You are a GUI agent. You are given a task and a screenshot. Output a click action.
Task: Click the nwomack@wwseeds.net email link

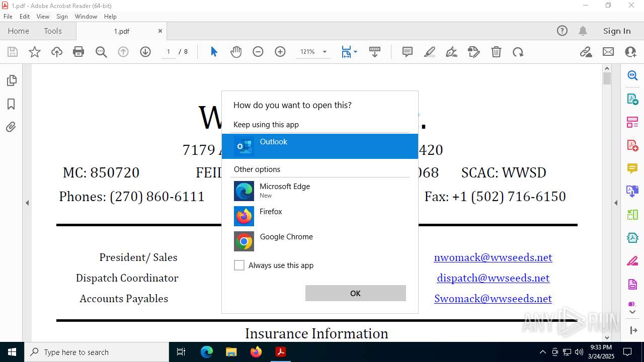tap(493, 257)
